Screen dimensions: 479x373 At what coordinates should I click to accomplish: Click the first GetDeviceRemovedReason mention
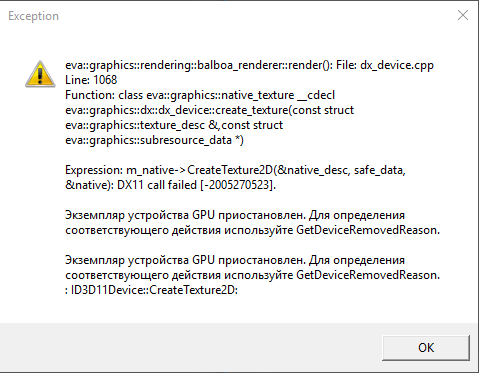(368, 230)
